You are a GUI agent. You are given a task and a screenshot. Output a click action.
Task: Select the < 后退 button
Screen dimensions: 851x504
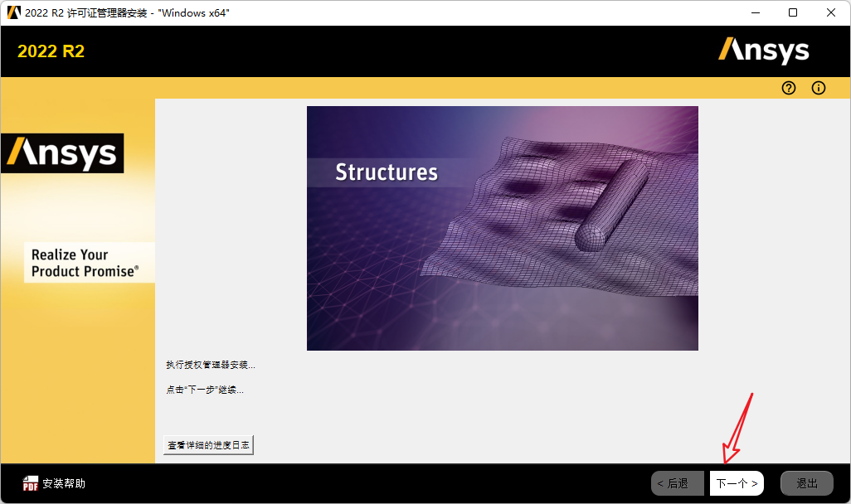click(x=677, y=482)
